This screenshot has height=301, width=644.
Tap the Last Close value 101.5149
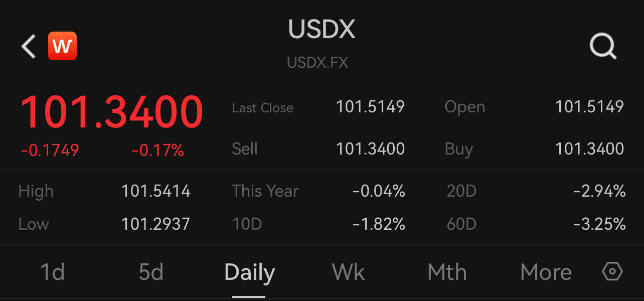tap(370, 107)
